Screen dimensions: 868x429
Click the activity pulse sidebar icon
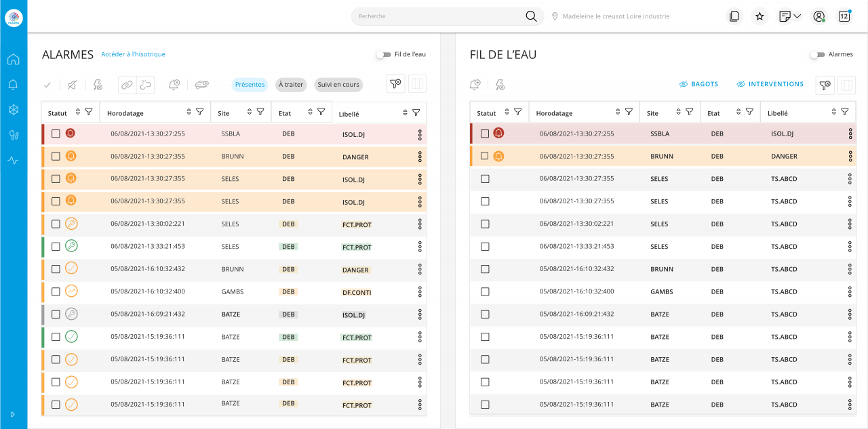click(x=13, y=161)
